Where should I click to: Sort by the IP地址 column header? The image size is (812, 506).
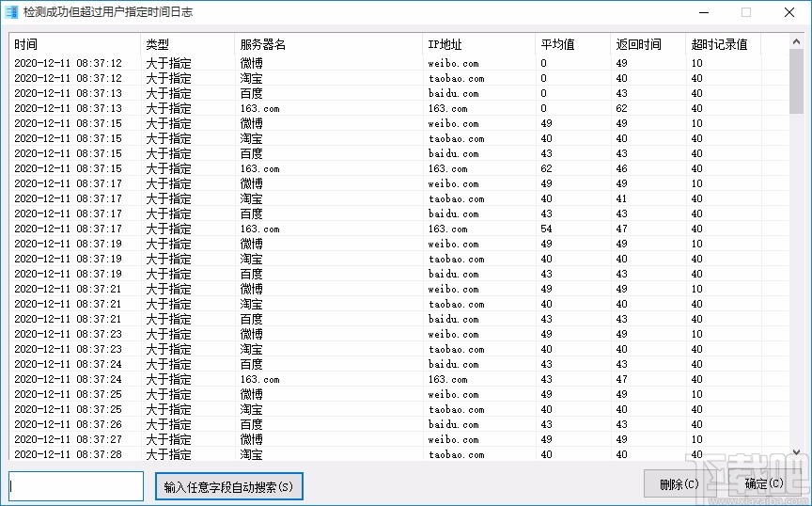coord(479,44)
